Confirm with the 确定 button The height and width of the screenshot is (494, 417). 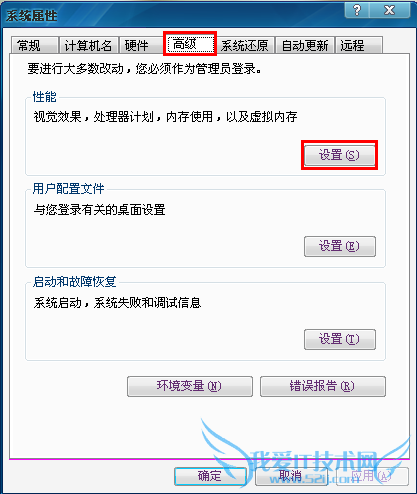tap(210, 476)
